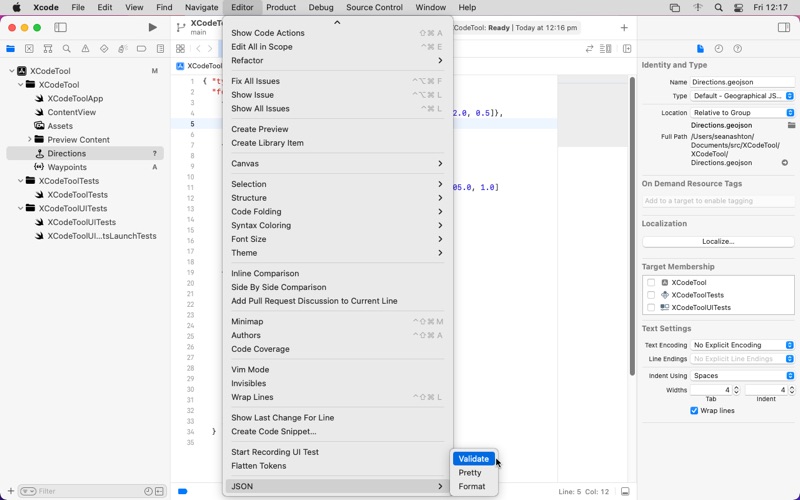Click the On Demand Resource Tags field

click(718, 201)
